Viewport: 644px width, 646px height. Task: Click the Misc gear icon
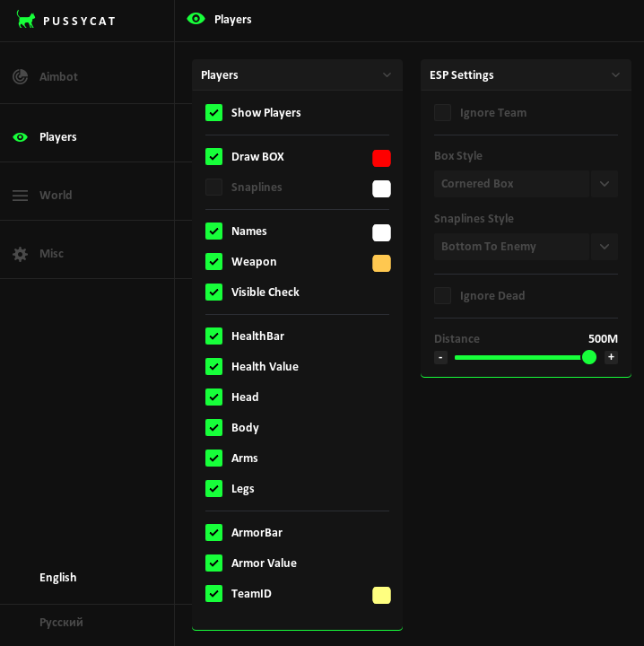(20, 254)
